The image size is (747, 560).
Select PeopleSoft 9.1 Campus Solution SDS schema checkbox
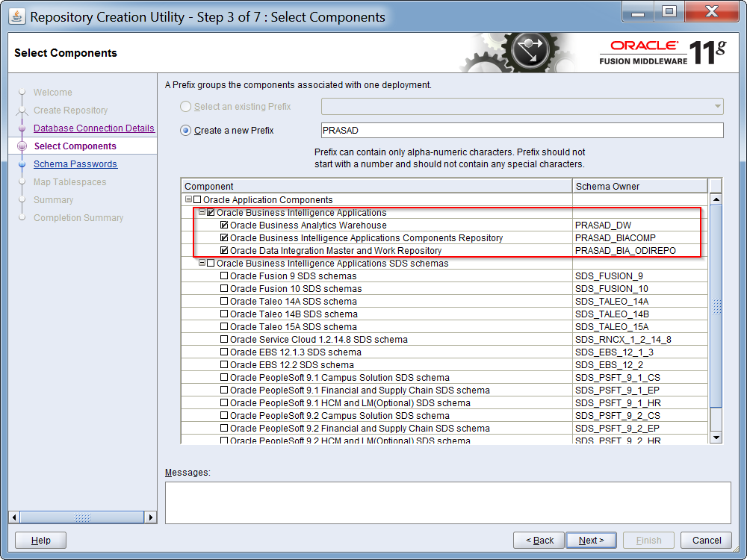click(224, 377)
